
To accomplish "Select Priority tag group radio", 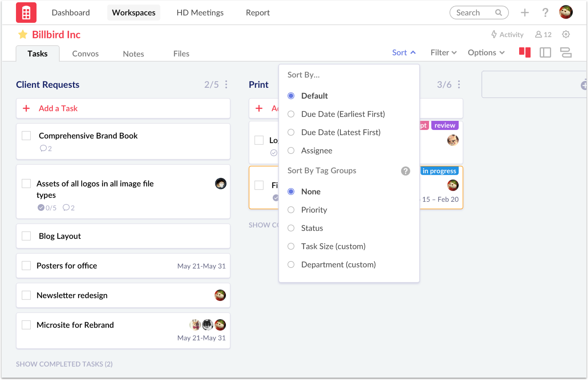I will click(291, 210).
